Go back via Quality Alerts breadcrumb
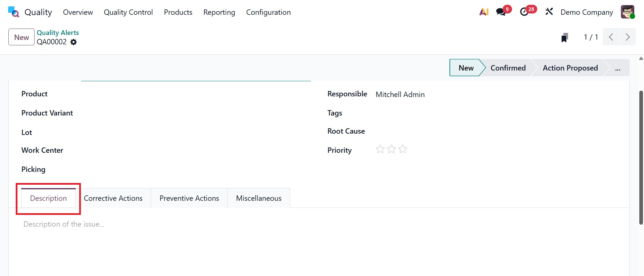 tap(58, 33)
